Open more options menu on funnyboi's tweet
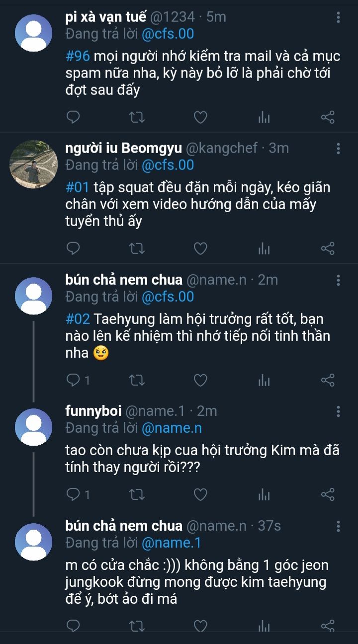The image size is (358, 644). tap(339, 411)
